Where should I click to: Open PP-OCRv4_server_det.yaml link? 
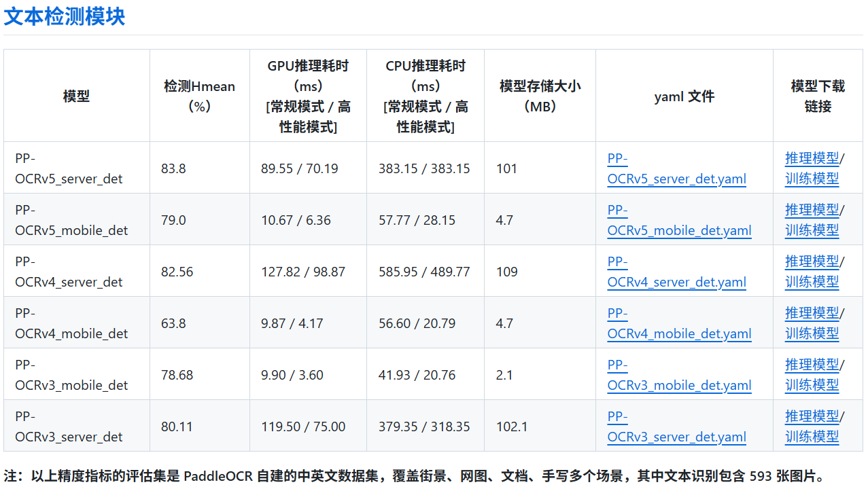676,272
